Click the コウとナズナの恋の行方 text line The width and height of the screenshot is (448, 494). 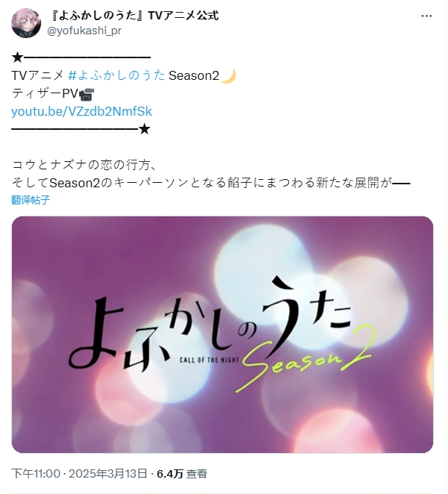(84, 165)
